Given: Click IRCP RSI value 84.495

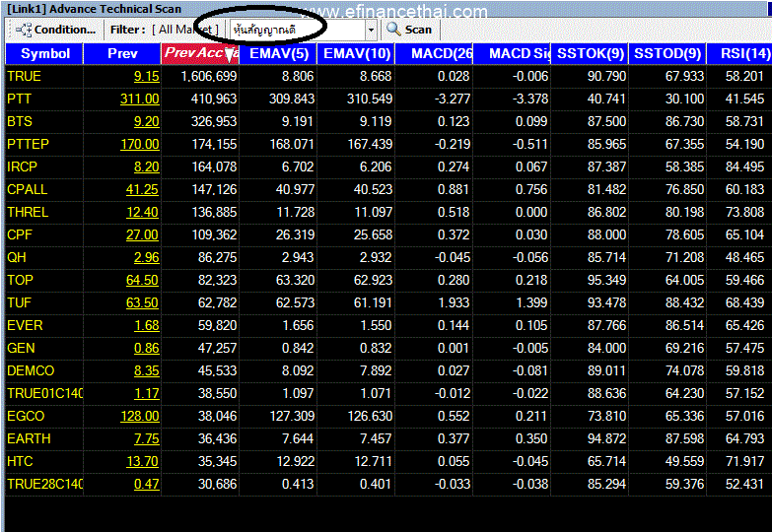Looking at the screenshot, I should 745,167.
